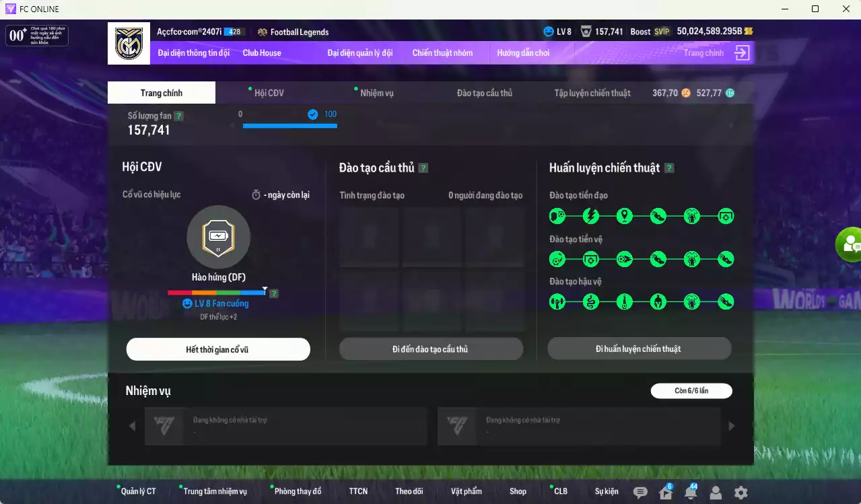Click the left arrow beside fan progress bar
Screen dimensions: 861x504
233,125
